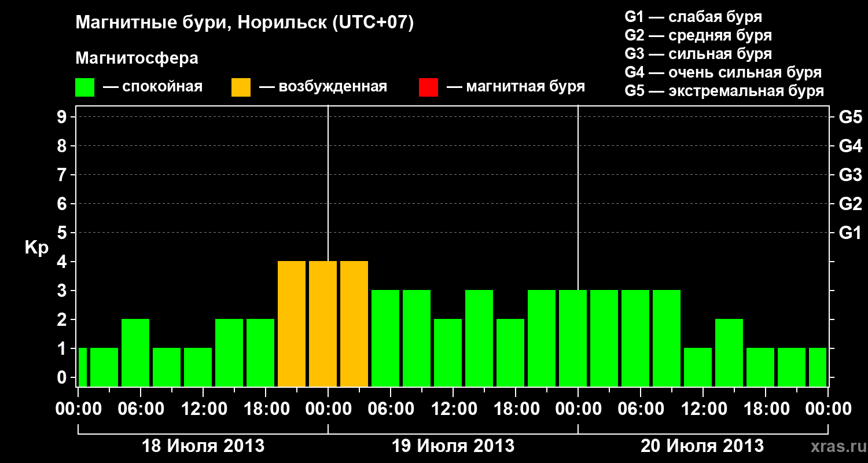
Task: Click the '18:00' tick label under 18 July
Action: pos(266,409)
